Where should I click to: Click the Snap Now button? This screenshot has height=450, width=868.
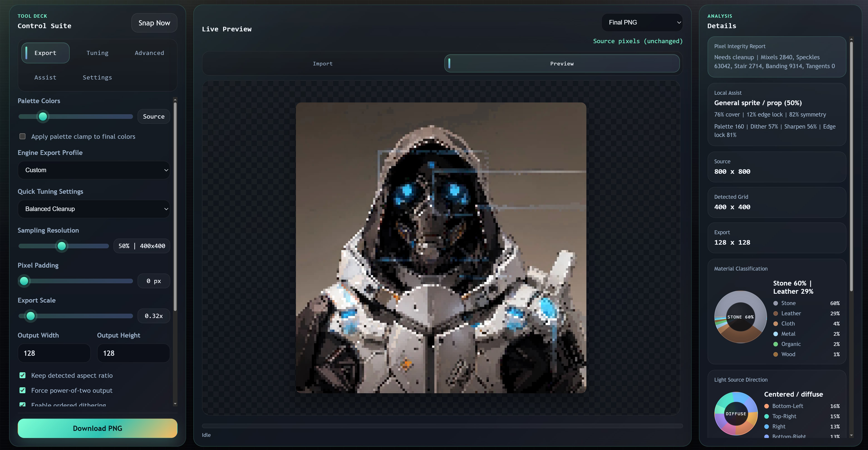coord(154,22)
